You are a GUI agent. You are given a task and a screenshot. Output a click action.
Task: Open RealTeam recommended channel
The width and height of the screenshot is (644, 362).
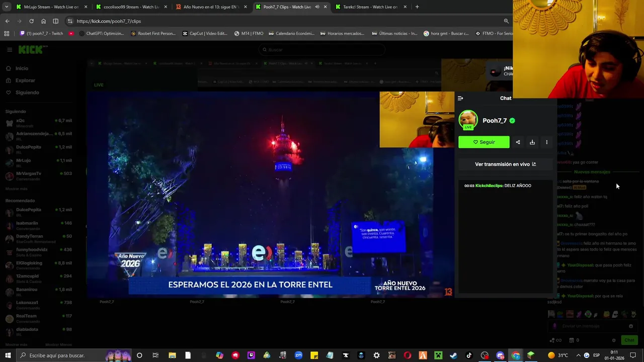coord(38,318)
